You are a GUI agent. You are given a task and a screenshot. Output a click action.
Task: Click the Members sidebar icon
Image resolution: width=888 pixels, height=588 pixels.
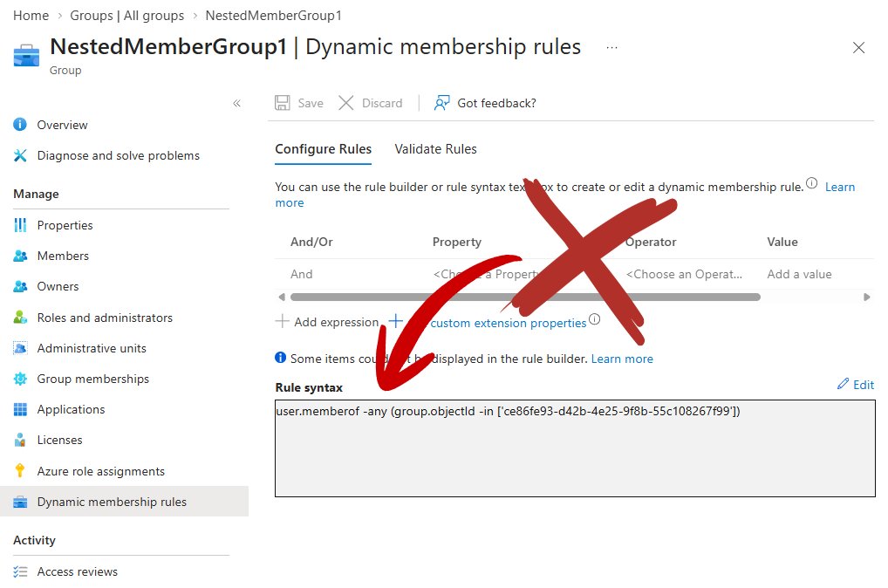(x=20, y=256)
